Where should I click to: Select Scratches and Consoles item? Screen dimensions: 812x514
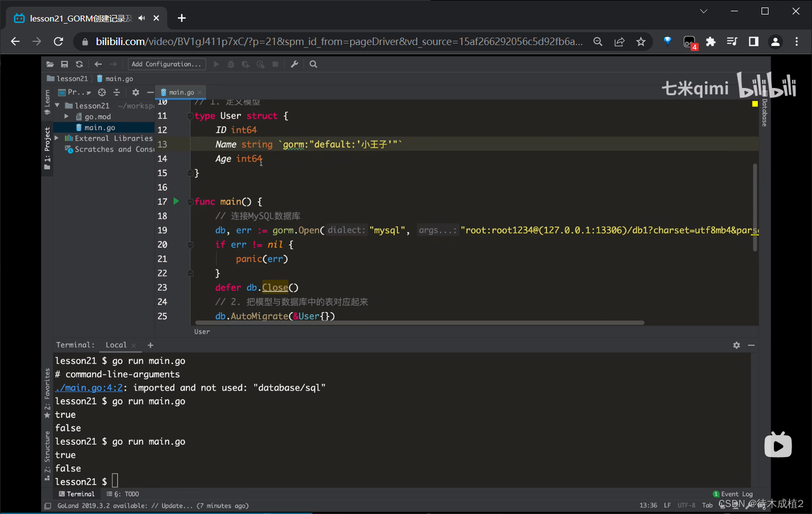click(110, 150)
